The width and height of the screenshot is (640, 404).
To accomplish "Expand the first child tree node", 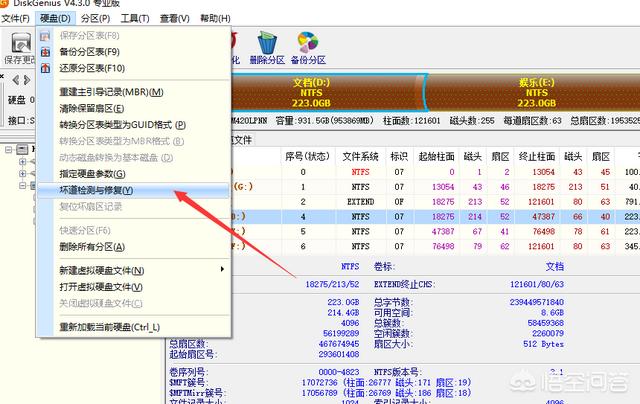I will point(23,162).
